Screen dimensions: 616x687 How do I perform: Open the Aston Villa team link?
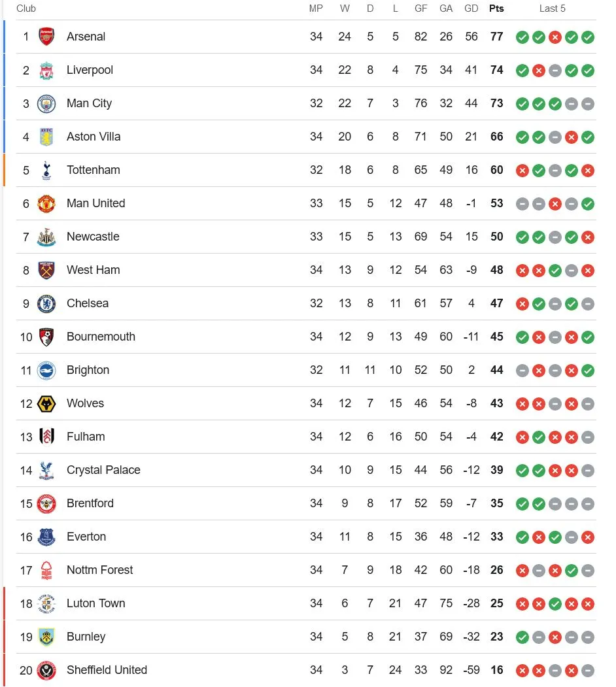point(94,137)
